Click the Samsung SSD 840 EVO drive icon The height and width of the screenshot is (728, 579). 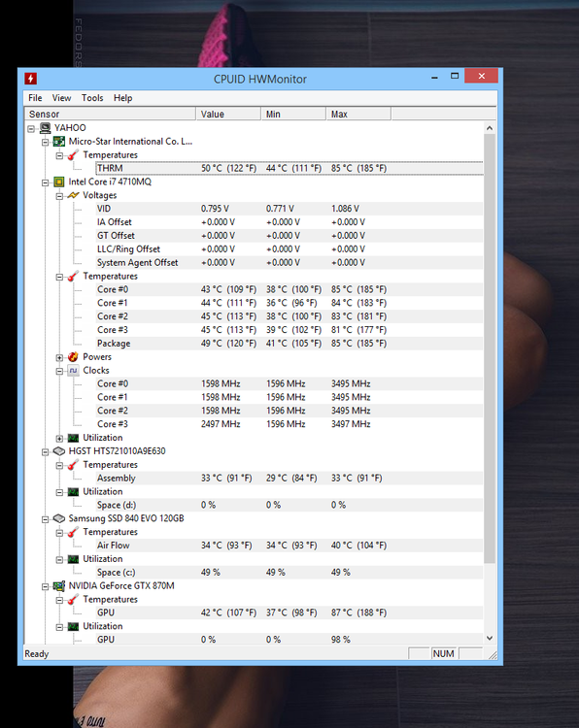[59, 518]
